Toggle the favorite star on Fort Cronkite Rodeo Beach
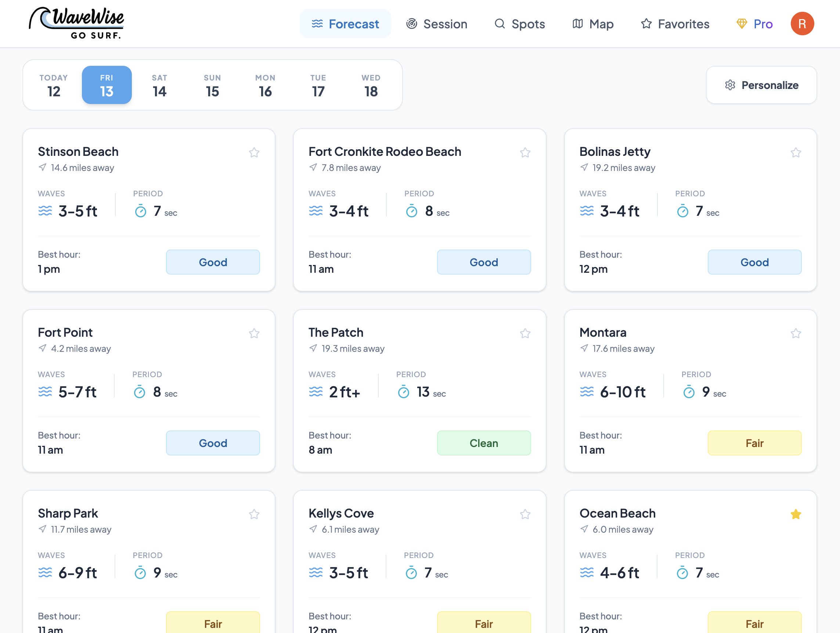 coord(525,152)
